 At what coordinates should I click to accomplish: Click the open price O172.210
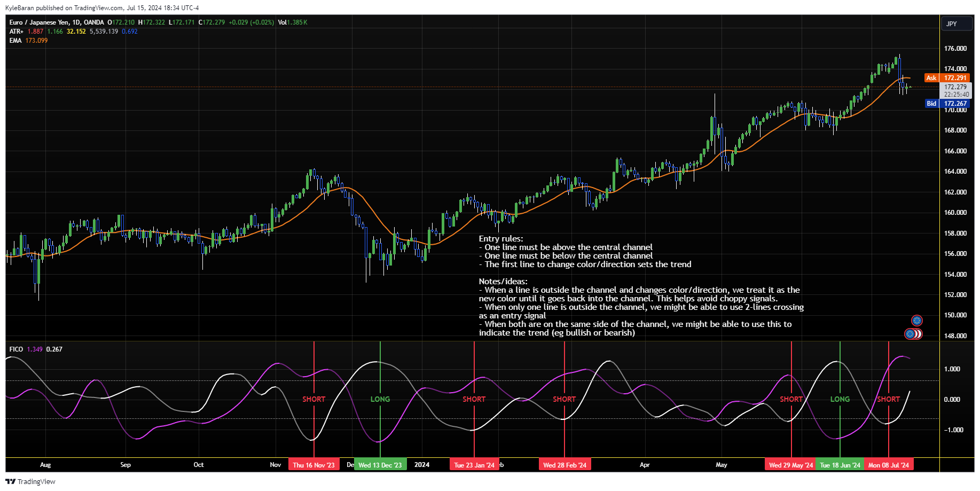tap(121, 22)
